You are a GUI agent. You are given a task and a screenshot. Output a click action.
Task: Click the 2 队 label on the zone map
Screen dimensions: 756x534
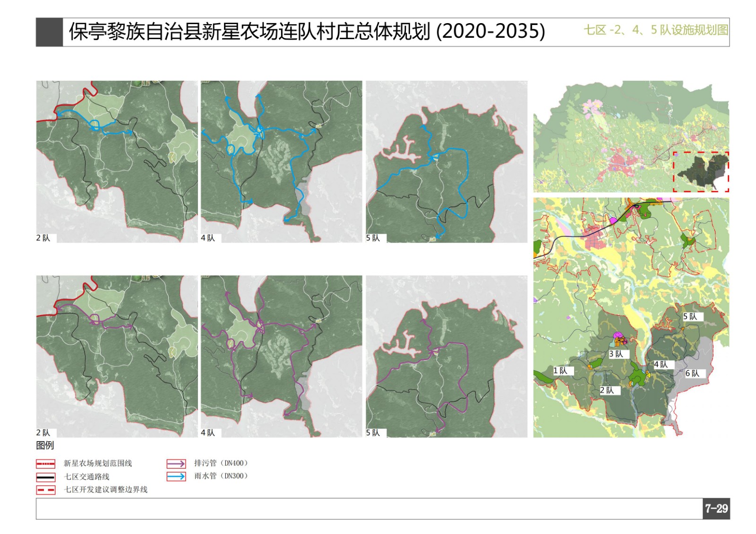pyautogui.click(x=610, y=390)
